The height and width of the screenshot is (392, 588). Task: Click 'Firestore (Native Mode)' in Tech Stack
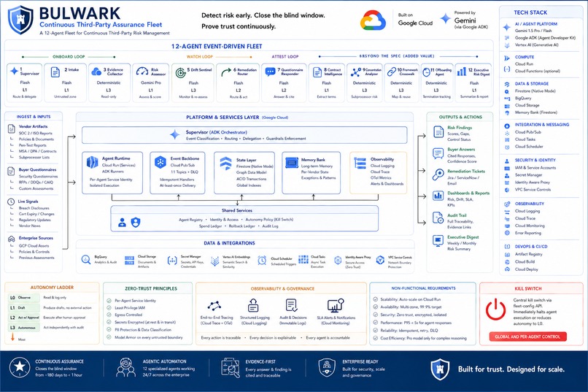tap(535, 91)
